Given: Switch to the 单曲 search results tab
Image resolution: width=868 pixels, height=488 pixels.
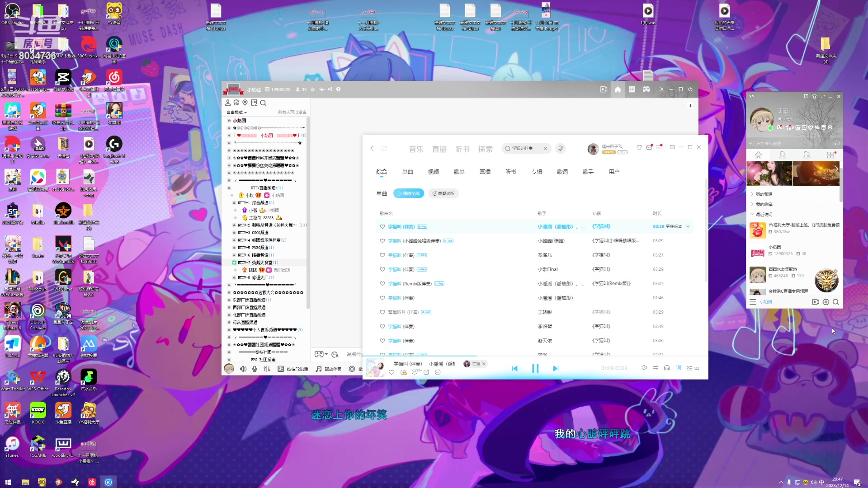Looking at the screenshot, I should (x=407, y=172).
